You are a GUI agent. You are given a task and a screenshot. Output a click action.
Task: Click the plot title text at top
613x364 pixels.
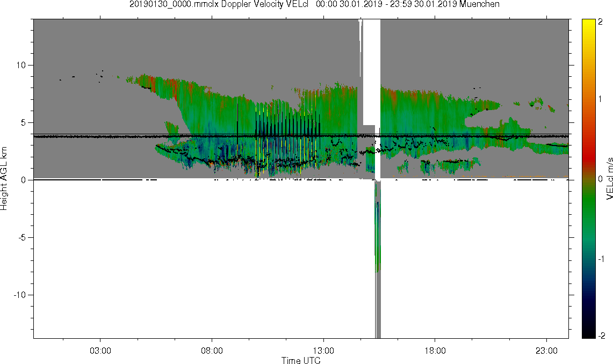pyautogui.click(x=314, y=4)
